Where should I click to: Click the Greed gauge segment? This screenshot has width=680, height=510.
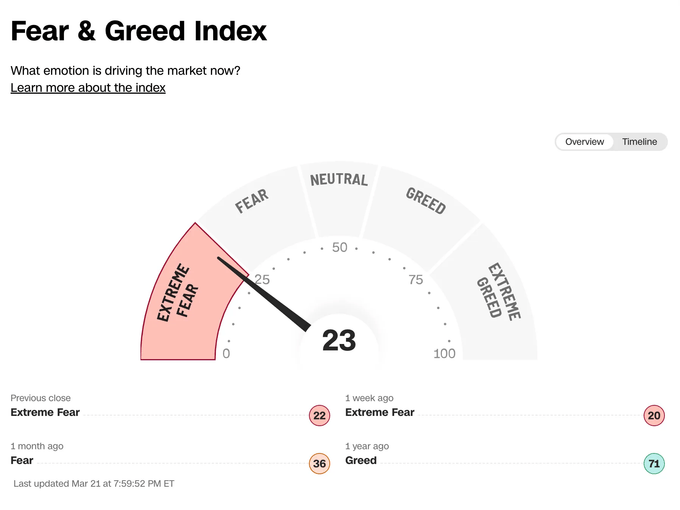click(423, 208)
